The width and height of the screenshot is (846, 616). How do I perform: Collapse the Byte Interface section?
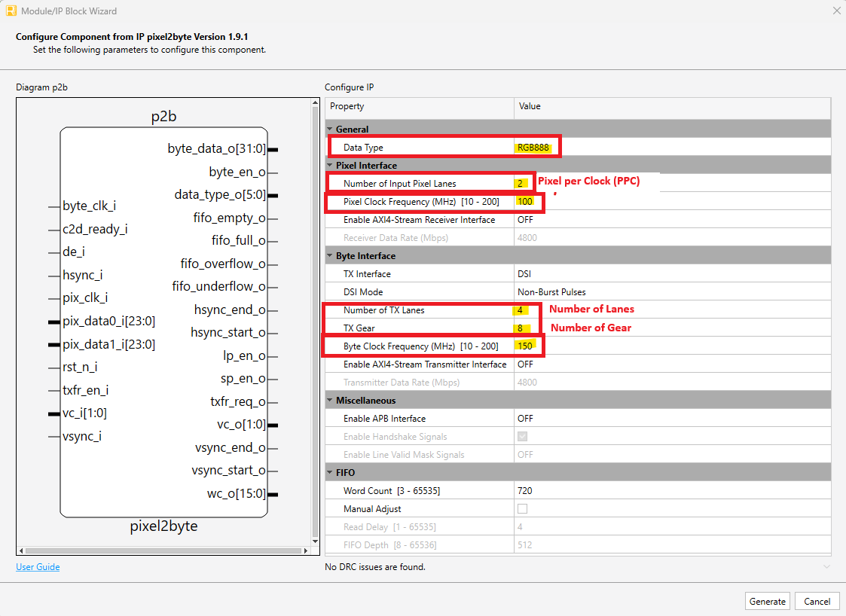[x=330, y=255]
